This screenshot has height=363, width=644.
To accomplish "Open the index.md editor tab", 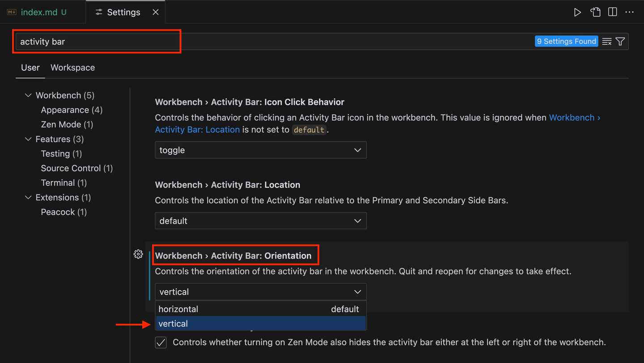I will click(x=40, y=12).
